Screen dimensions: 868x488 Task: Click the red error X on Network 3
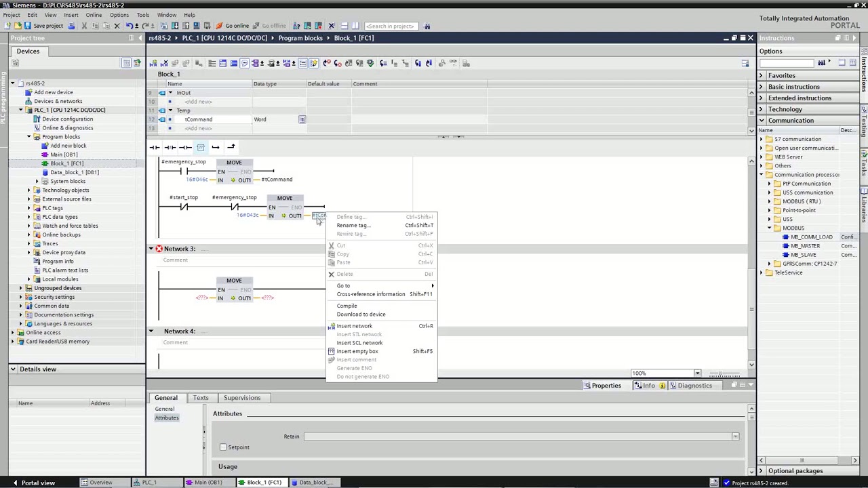point(159,249)
